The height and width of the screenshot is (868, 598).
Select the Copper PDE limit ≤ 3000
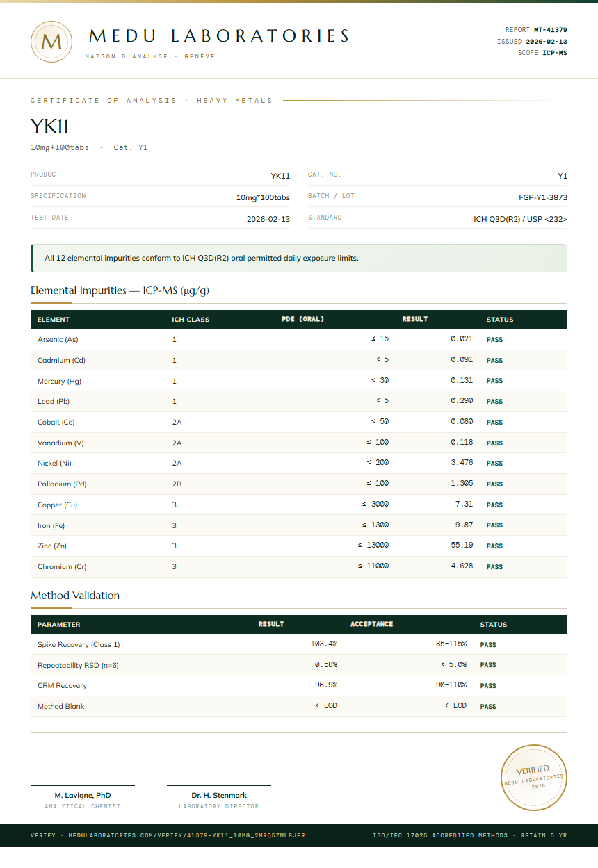pos(375,505)
